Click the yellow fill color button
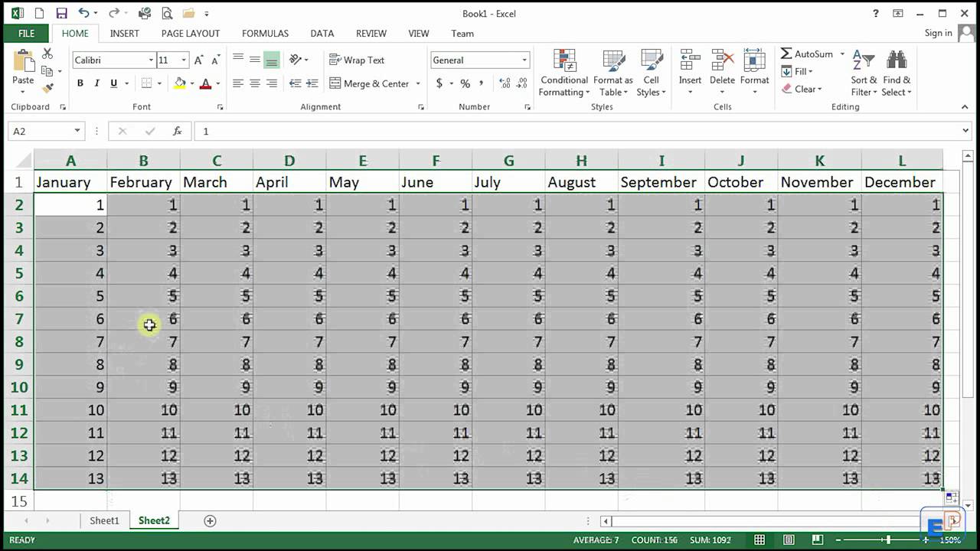980x551 pixels. point(180,83)
